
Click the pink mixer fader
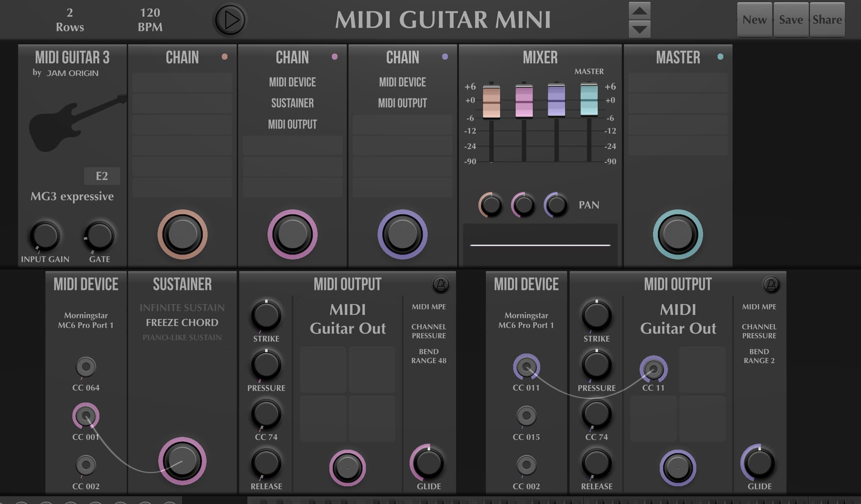(x=524, y=102)
